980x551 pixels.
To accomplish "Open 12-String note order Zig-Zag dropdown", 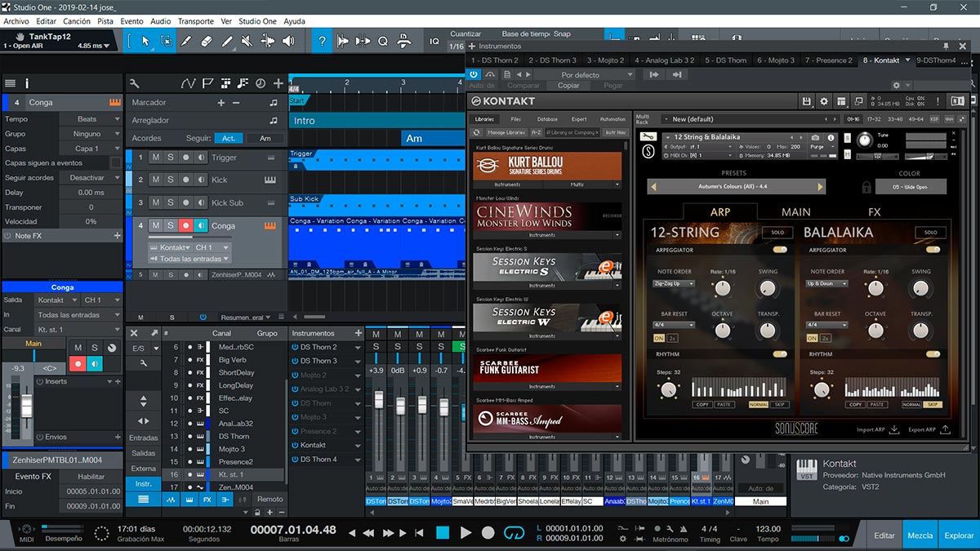I will [675, 284].
